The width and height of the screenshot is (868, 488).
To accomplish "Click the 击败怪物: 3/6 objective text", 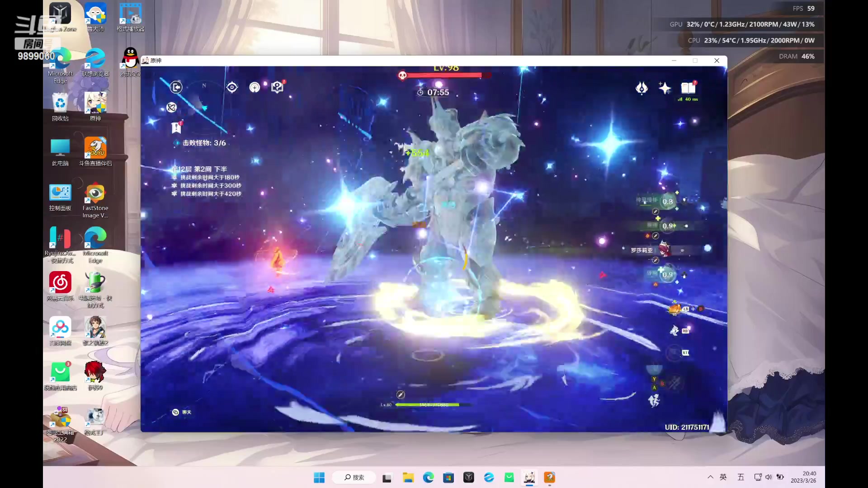I will 204,143.
